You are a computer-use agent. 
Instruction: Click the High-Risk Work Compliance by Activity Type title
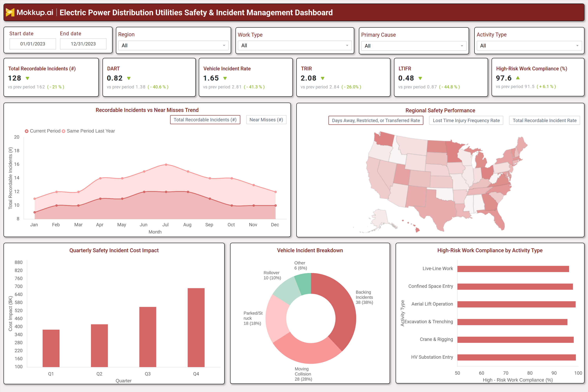point(490,250)
